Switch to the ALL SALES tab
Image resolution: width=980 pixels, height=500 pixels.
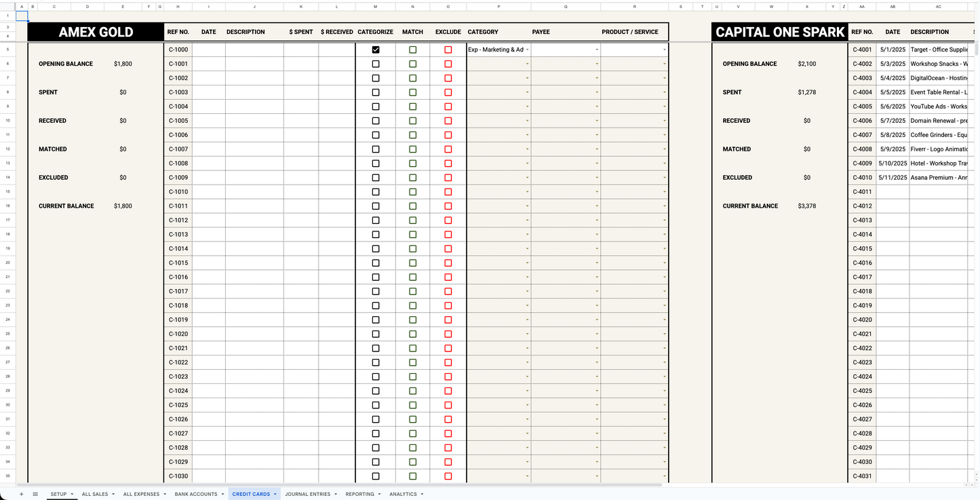pos(95,494)
